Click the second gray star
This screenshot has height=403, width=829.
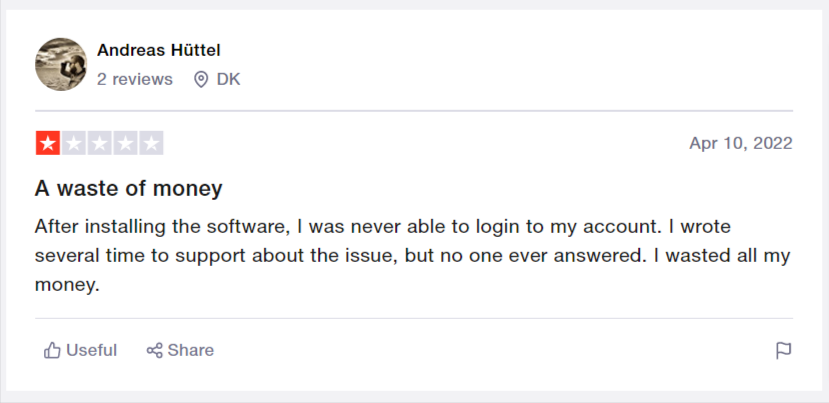coord(73,143)
